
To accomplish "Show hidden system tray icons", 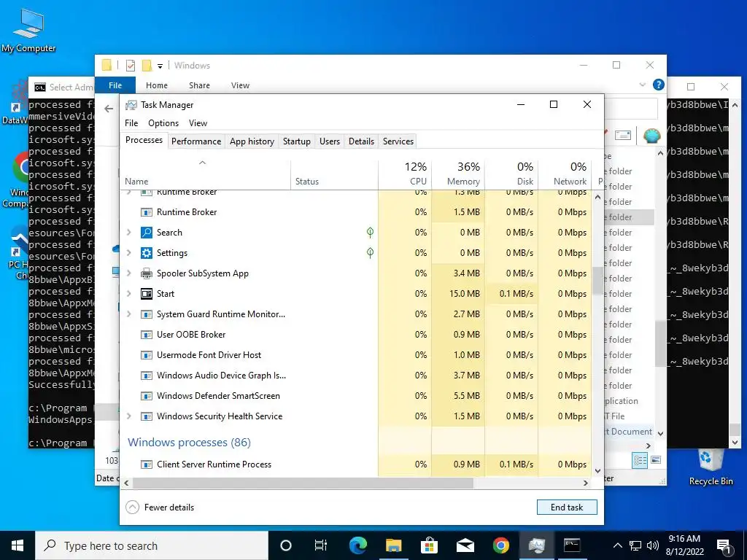I will pos(617,545).
